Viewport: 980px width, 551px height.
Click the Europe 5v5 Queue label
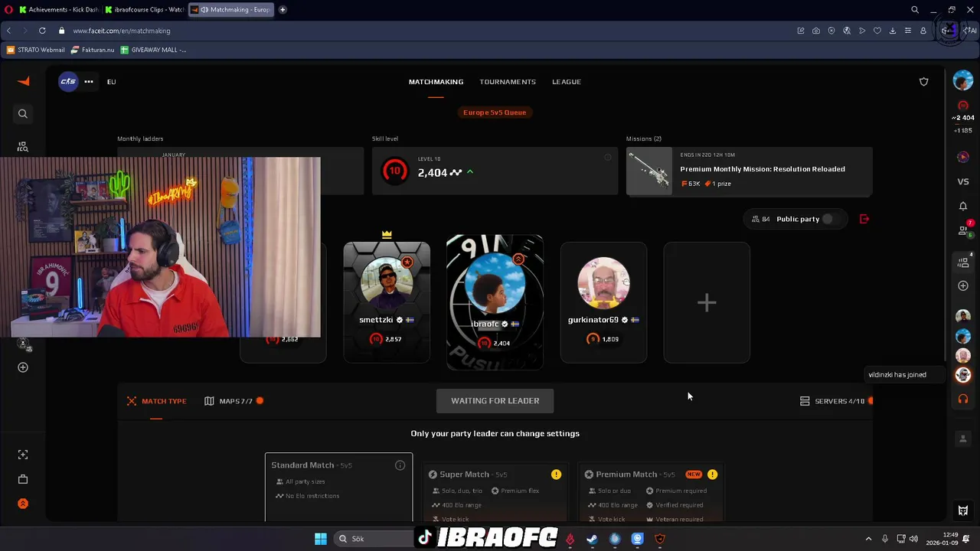point(495,112)
